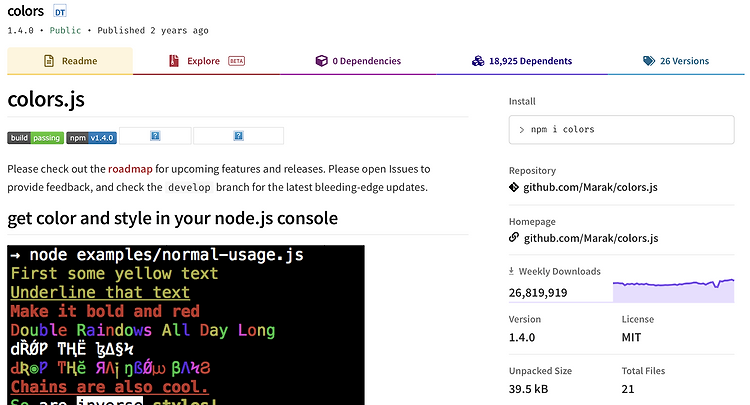Image resolution: width=750 pixels, height=405 pixels.
Task: Click the MIT license value
Action: (631, 337)
